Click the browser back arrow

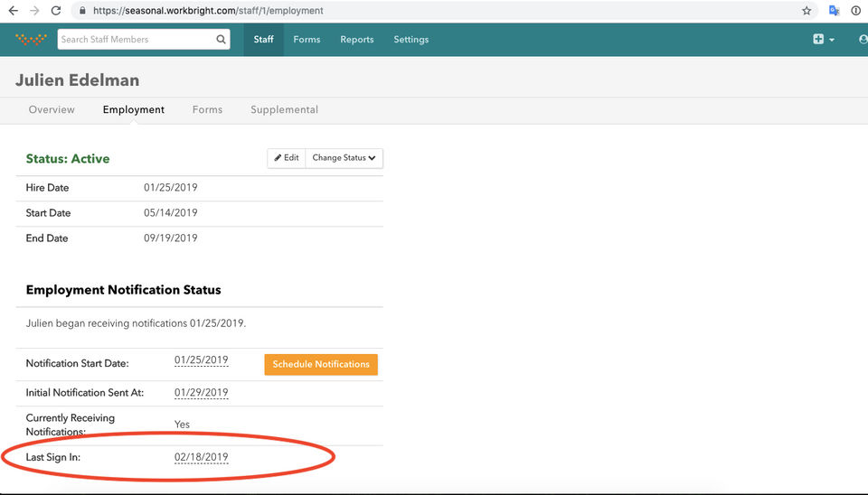pos(14,11)
